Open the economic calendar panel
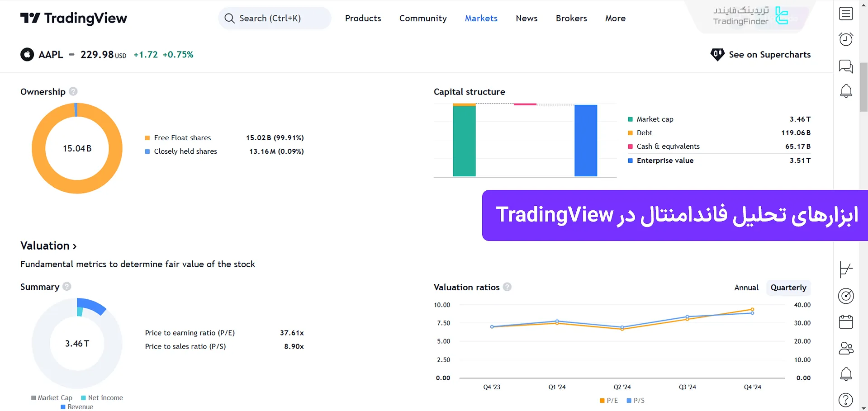This screenshot has height=411, width=868. click(x=845, y=321)
